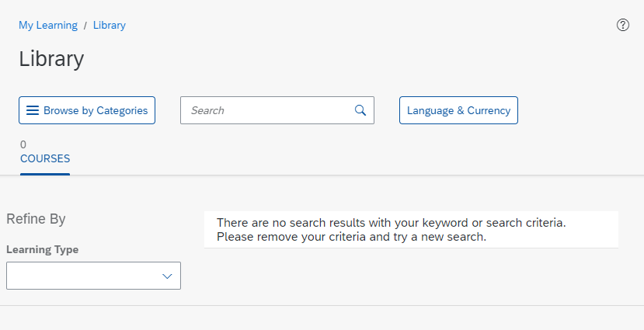The image size is (644, 330).
Task: Open Language & Currency settings
Action: (x=458, y=110)
